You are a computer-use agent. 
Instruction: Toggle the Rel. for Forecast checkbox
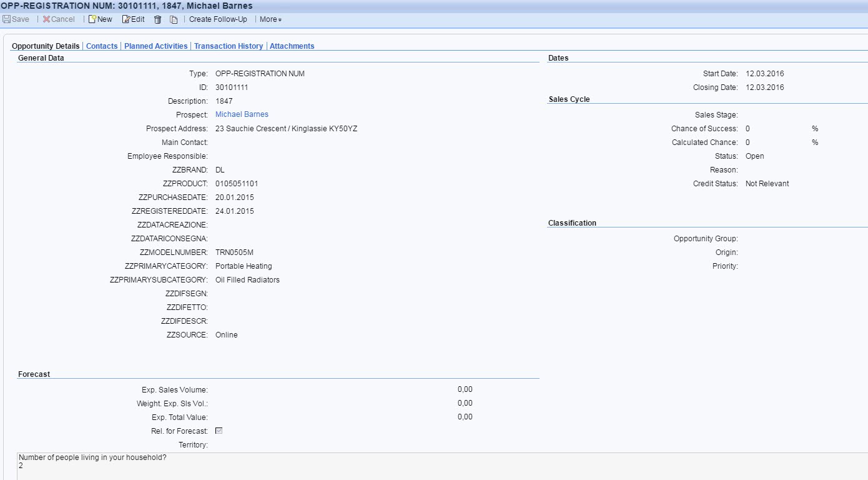click(219, 431)
